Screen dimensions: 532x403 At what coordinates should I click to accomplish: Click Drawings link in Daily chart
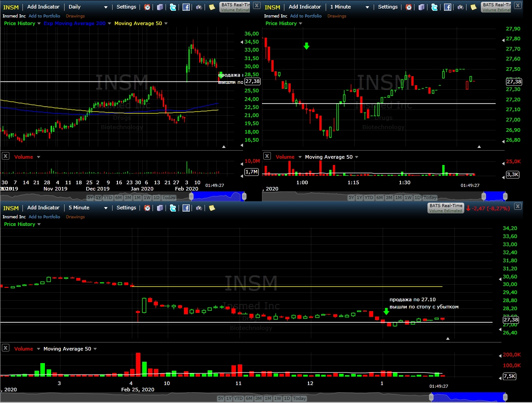click(x=75, y=16)
